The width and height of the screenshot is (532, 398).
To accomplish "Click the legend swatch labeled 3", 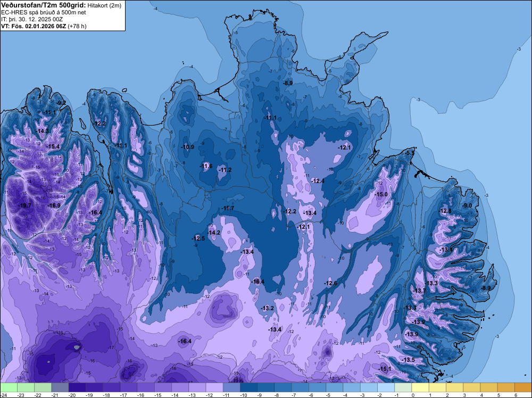I will pyautogui.click(x=472, y=387).
